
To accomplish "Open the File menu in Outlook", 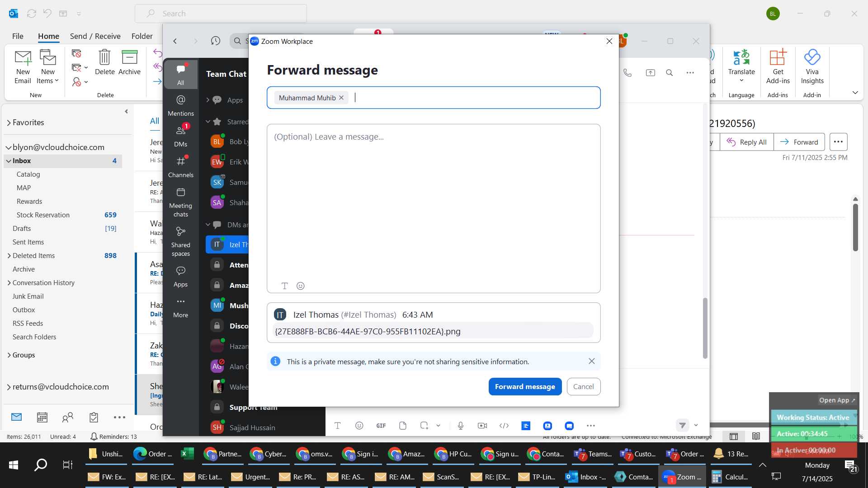I will [18, 36].
